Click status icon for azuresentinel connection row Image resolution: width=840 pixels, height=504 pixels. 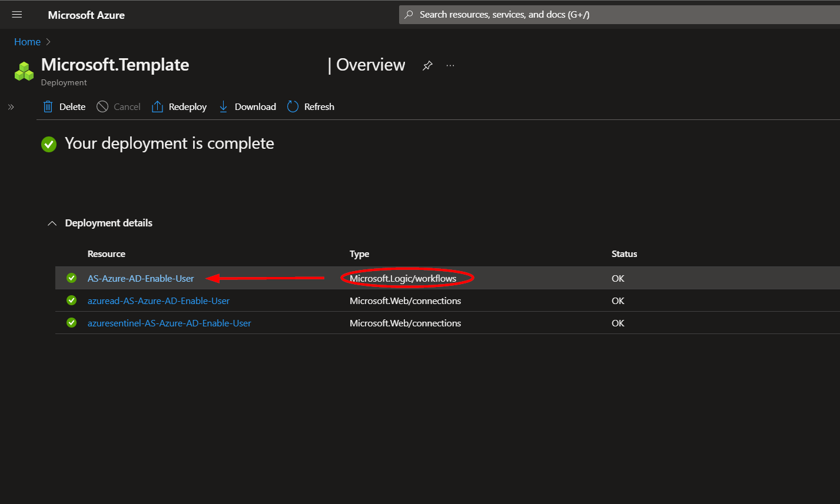pyautogui.click(x=72, y=323)
